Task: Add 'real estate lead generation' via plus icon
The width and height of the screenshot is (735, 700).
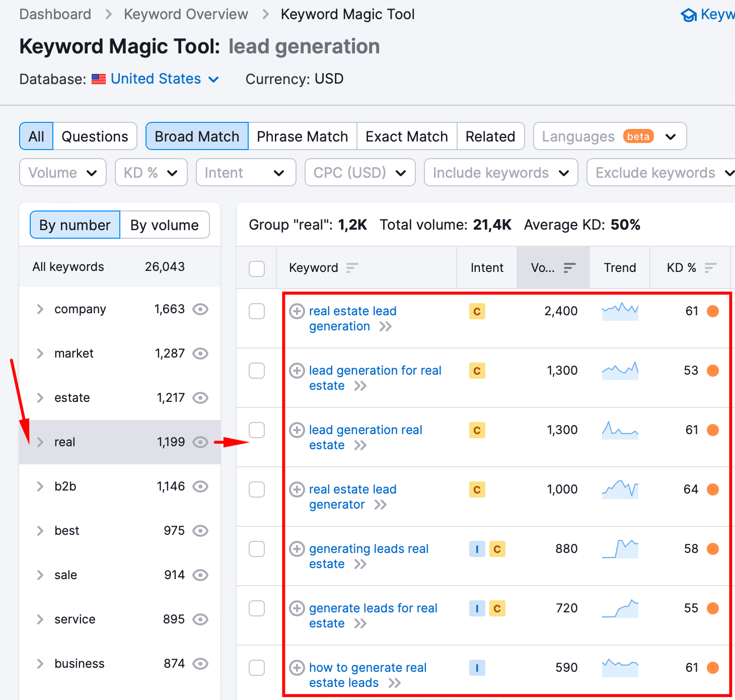Action: point(297,311)
